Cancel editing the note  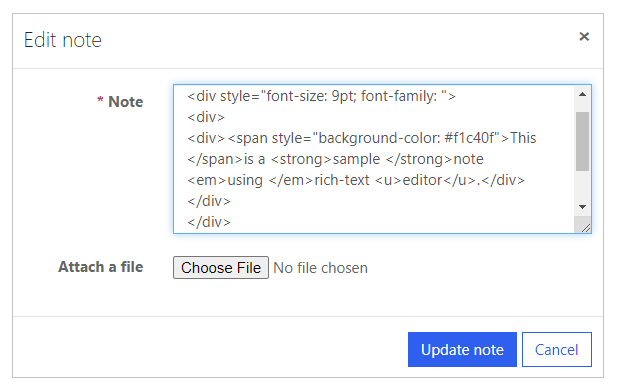tap(557, 350)
